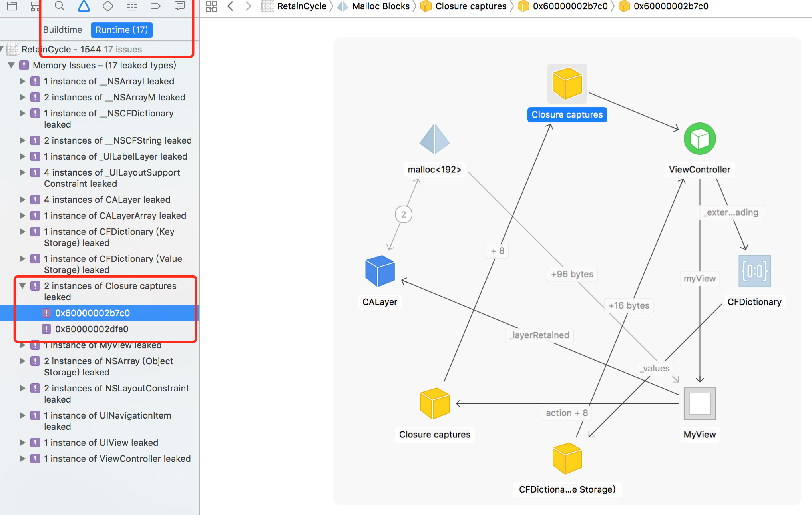Open the Breakpoint navigator icon

155,6
